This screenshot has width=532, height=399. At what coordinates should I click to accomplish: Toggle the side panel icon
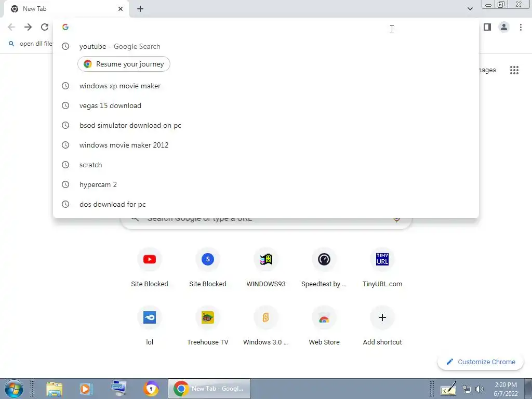pos(487,27)
